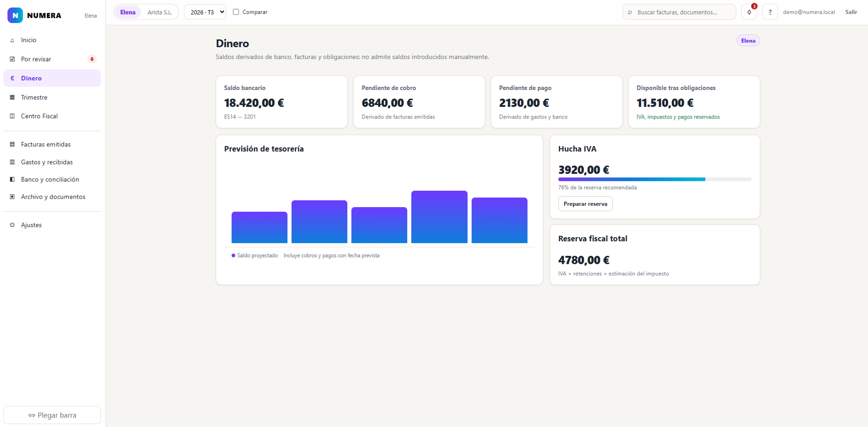Go to Centro Fiscal section
868x427 pixels.
pyautogui.click(x=52, y=116)
